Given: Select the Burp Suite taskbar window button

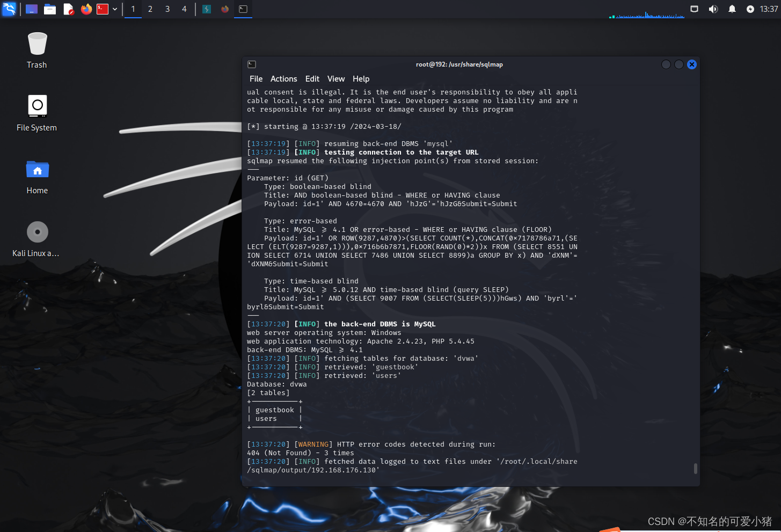Looking at the screenshot, I should 207,9.
